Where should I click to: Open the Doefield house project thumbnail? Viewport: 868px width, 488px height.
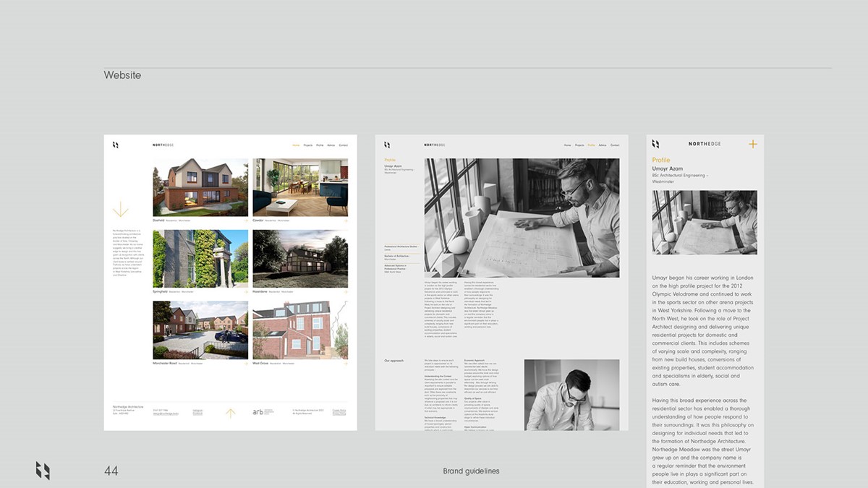pos(200,187)
